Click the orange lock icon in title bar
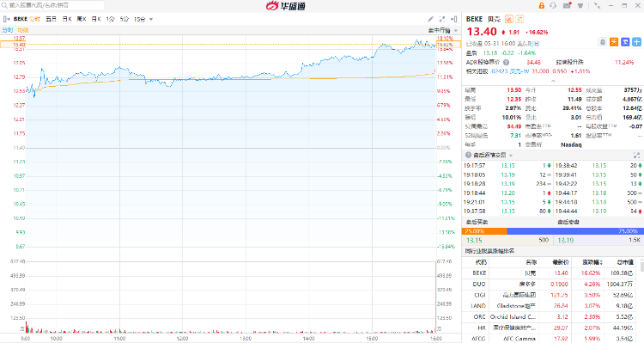 [x=541, y=6]
